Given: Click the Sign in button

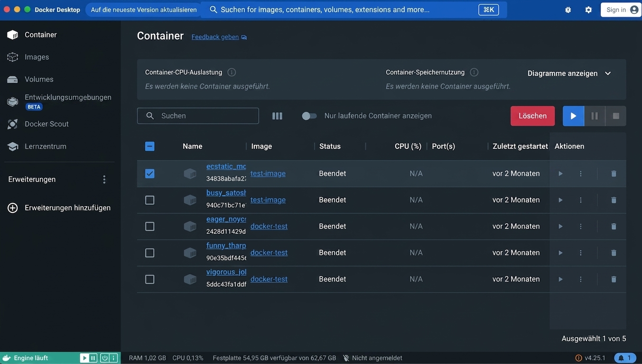Looking at the screenshot, I should pos(621,9).
